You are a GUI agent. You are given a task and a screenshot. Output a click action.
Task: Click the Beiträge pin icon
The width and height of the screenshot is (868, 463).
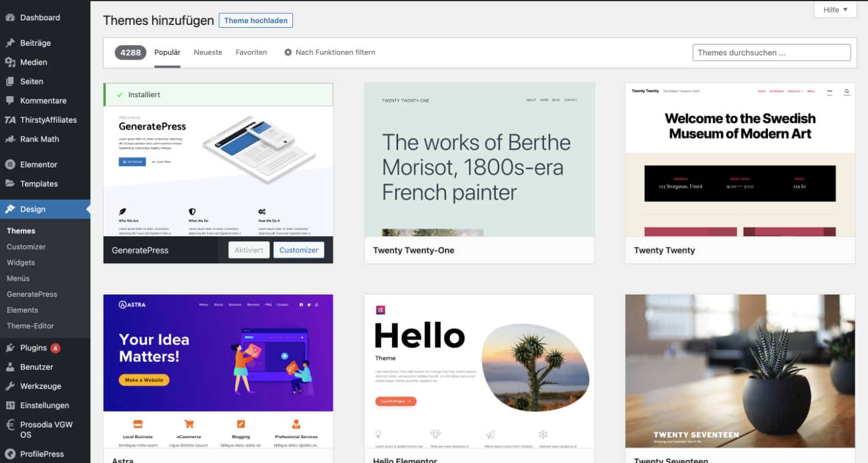tap(10, 43)
